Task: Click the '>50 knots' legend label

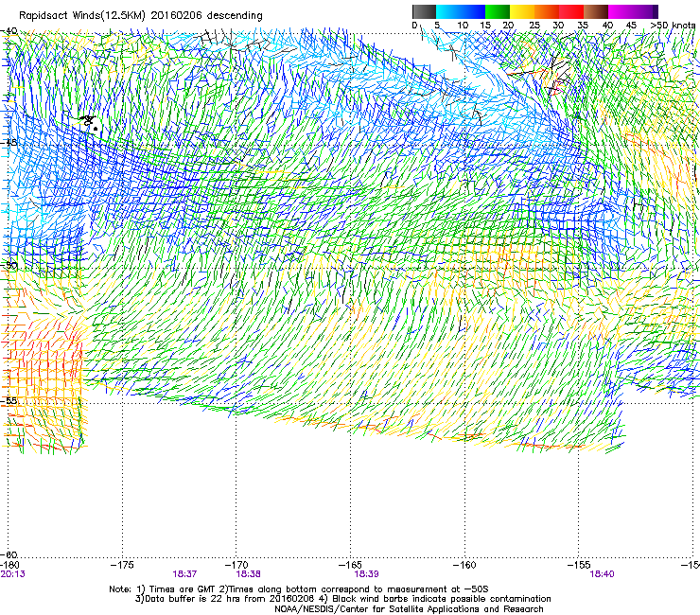Action: [673, 26]
